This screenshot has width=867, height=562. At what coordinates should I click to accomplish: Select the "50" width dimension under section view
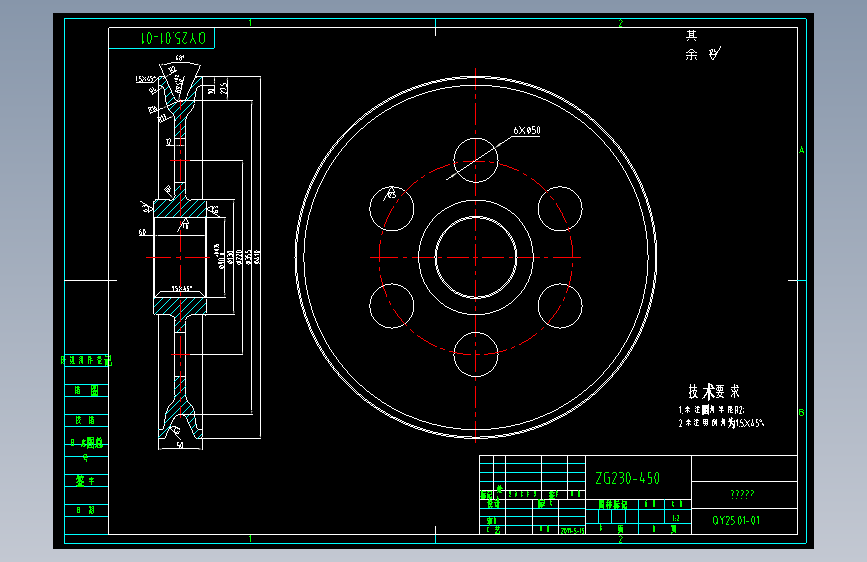[180, 445]
